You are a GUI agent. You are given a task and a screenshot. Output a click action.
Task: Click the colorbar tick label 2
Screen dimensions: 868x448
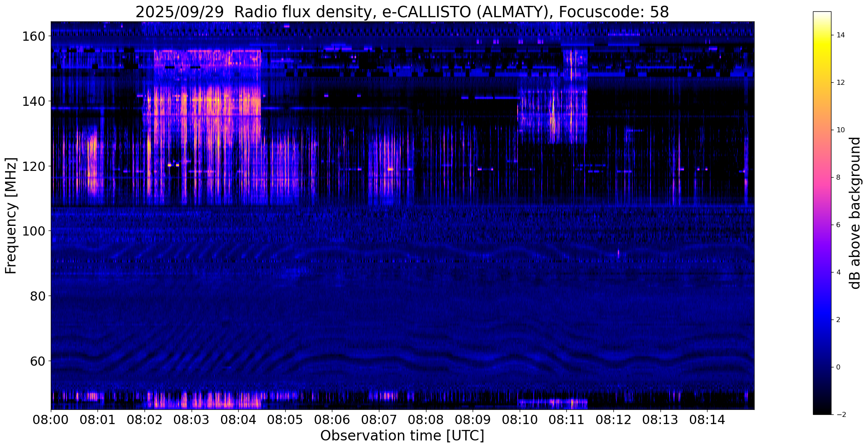point(839,320)
